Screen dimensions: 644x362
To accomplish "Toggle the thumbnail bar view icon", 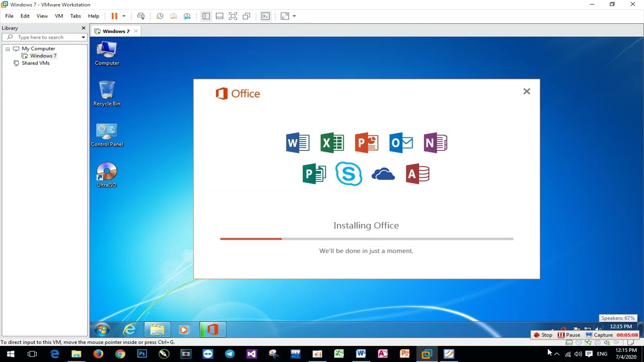I will (219, 16).
